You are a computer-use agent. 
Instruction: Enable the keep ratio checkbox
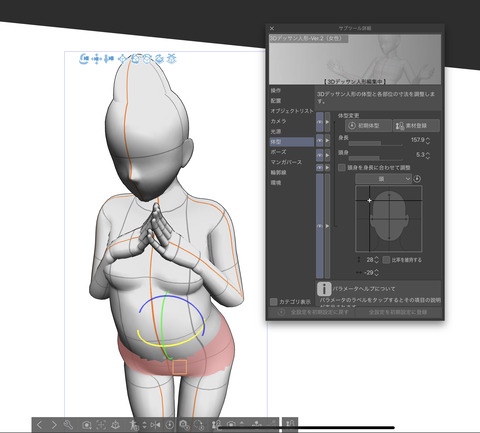pyautogui.click(x=386, y=260)
